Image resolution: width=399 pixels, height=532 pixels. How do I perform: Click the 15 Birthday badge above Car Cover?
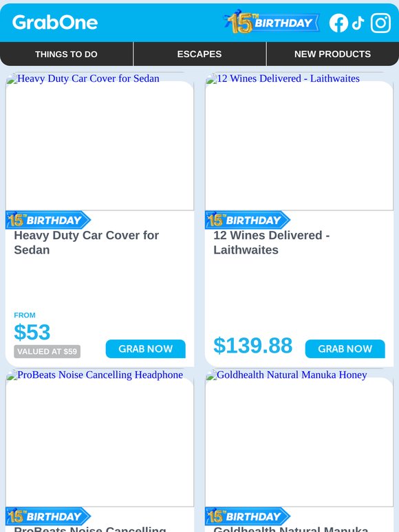pos(48,220)
